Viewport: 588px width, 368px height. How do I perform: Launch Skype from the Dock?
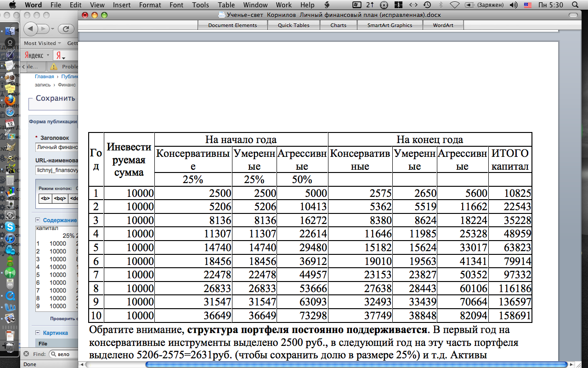coord(9,227)
